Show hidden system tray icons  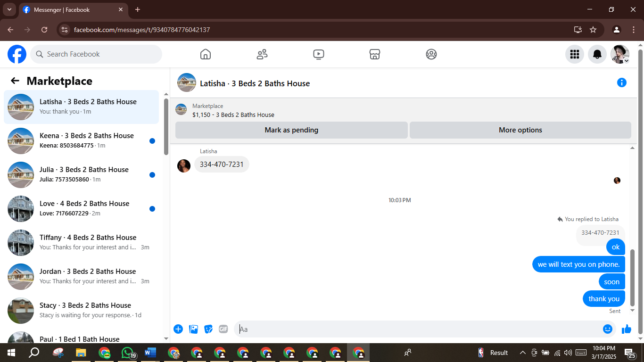(x=522, y=353)
